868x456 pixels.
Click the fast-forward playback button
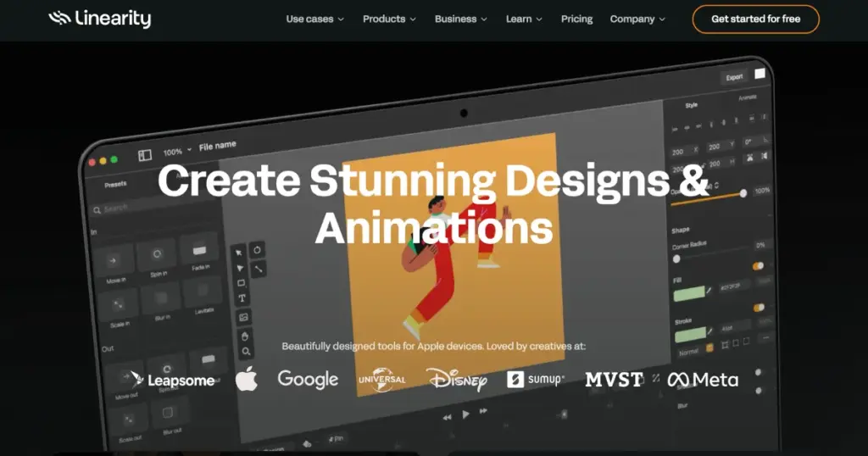point(483,410)
